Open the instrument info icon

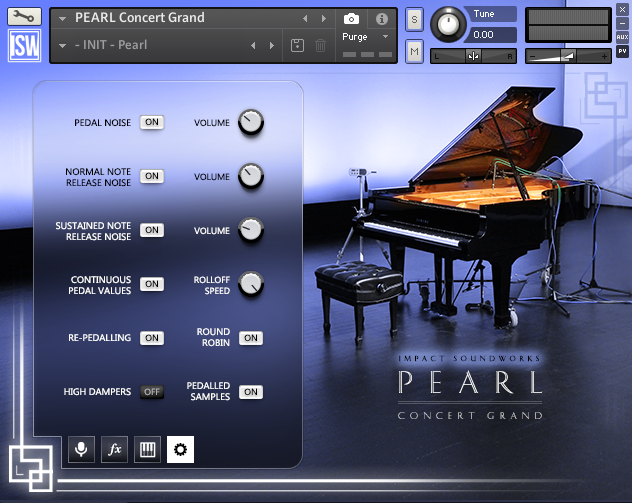[382, 19]
